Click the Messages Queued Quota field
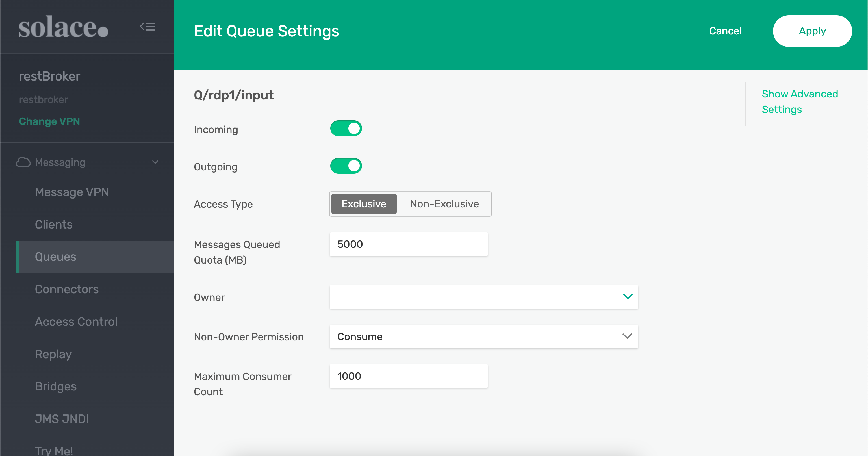 tap(408, 244)
